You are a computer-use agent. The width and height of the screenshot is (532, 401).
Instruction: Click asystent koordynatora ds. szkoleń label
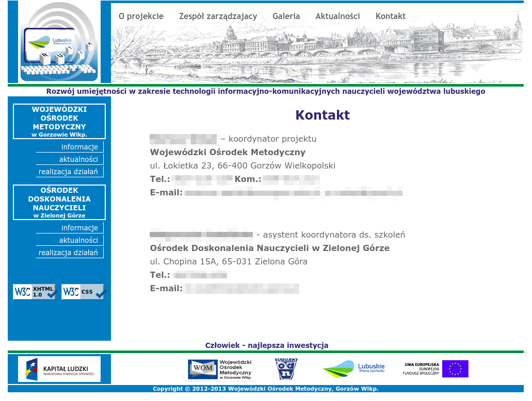click(334, 235)
